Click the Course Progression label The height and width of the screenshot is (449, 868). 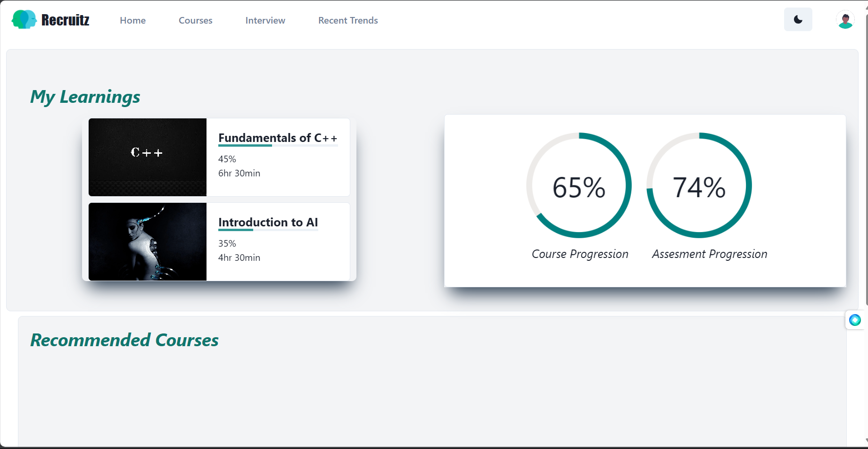(x=579, y=254)
